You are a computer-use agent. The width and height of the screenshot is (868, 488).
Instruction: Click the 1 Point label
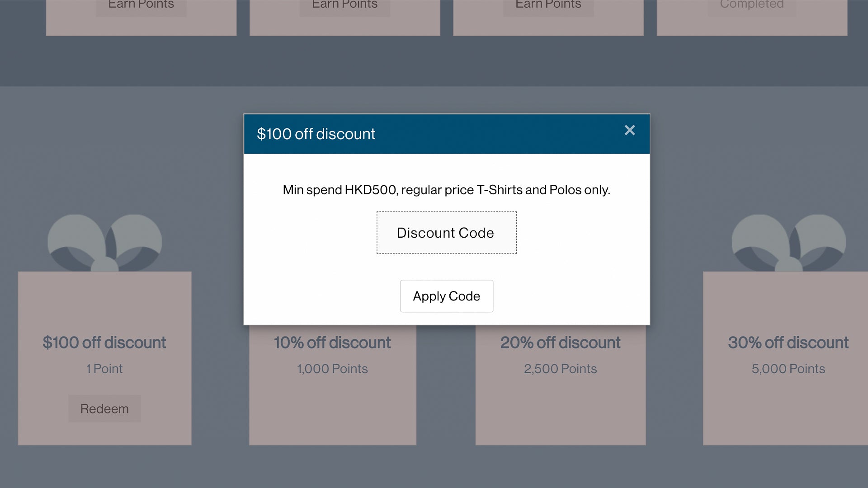(104, 369)
